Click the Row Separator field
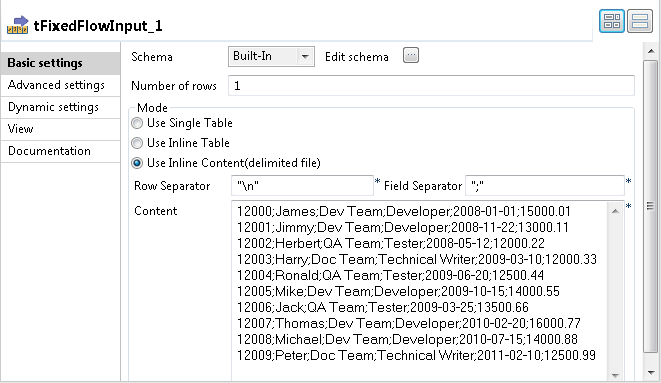Image resolution: width=661 pixels, height=383 pixels. (x=302, y=186)
